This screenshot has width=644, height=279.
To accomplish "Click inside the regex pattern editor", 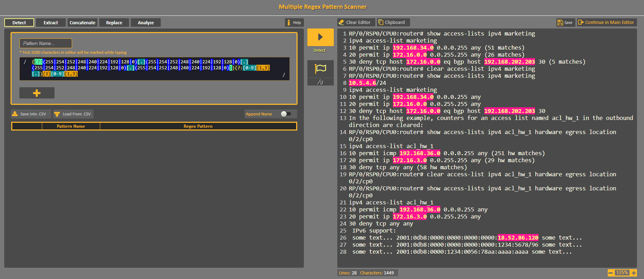I will [x=154, y=69].
